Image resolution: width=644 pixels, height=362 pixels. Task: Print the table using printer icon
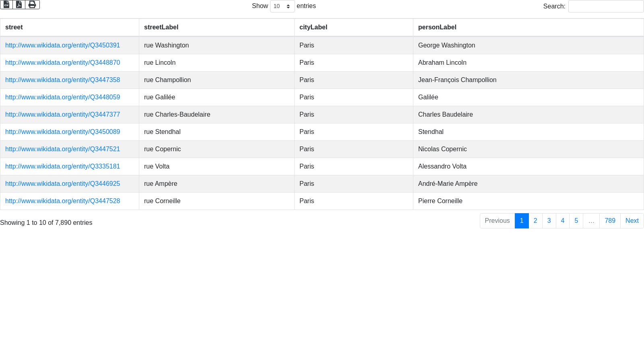32,4
